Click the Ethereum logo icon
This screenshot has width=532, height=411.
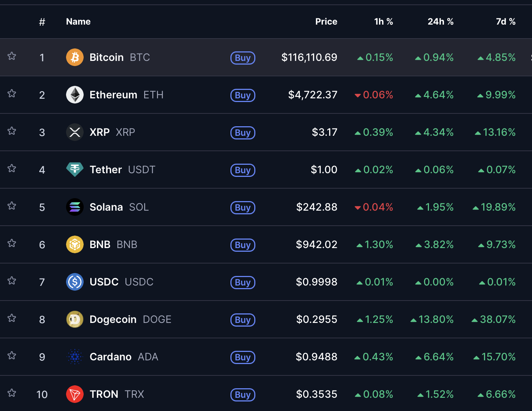pyautogui.click(x=75, y=95)
